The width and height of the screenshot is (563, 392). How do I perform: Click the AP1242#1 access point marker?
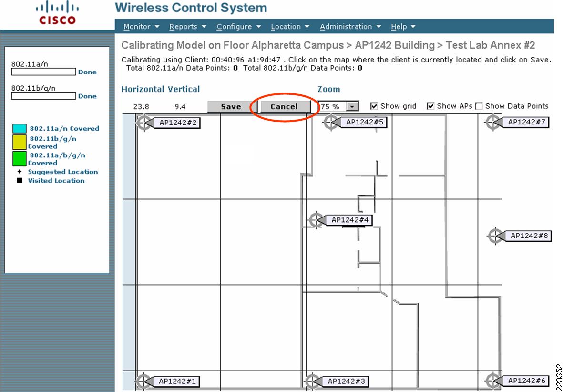(143, 381)
